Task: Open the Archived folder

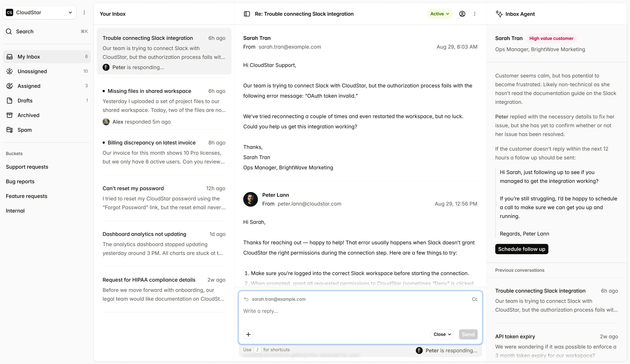Action: click(28, 115)
